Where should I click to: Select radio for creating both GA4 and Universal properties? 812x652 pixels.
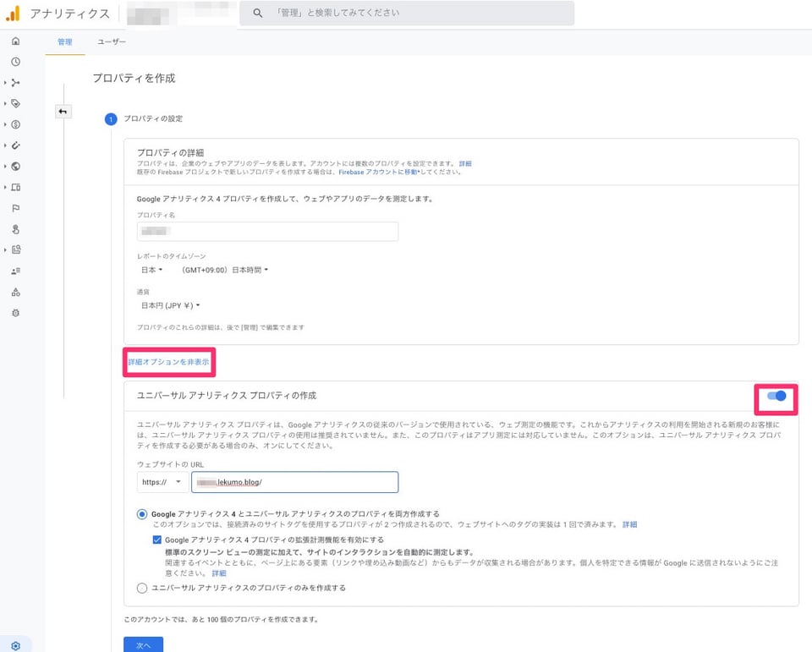tap(142, 514)
